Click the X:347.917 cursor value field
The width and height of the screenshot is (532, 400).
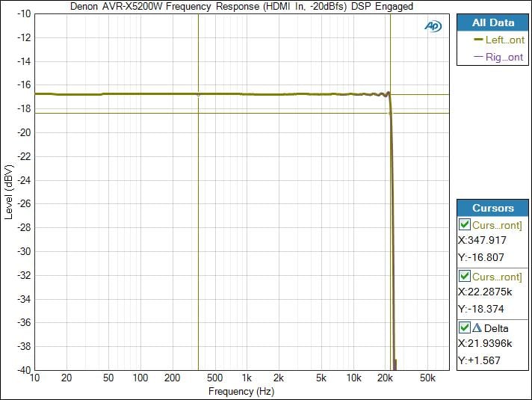pos(483,241)
